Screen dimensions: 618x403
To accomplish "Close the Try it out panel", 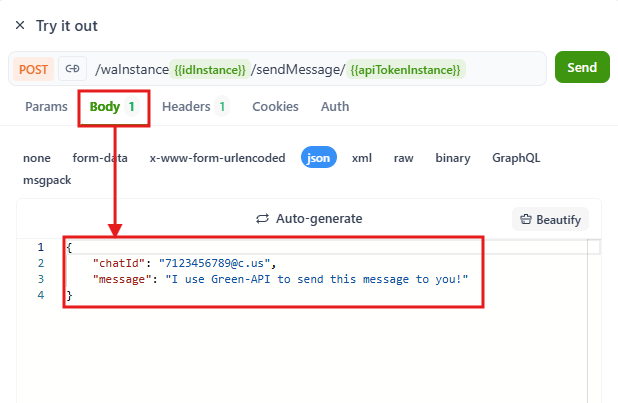I will [20, 25].
